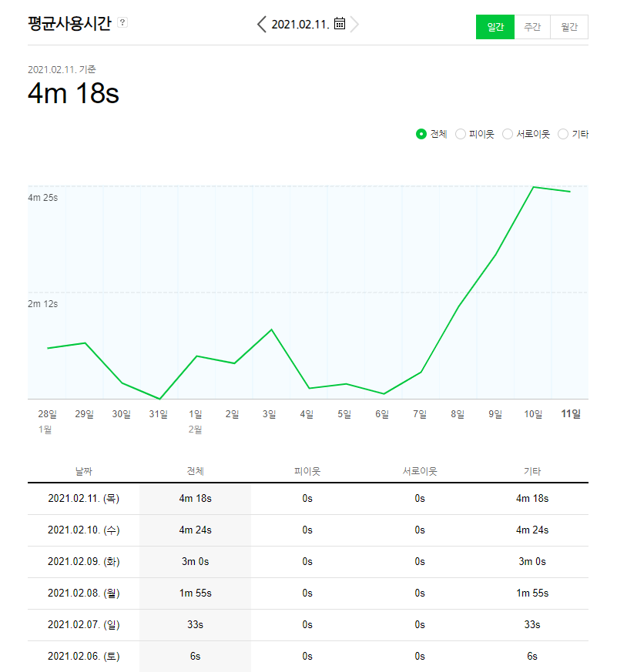This screenshot has height=672, width=617.
Task: Go to previous date with left arrow
Action: [262, 25]
